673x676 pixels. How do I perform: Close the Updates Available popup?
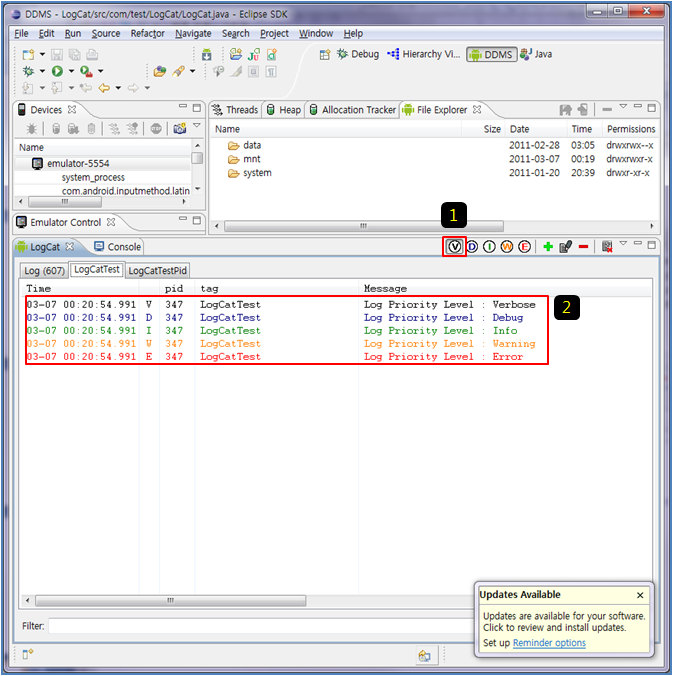tap(640, 595)
